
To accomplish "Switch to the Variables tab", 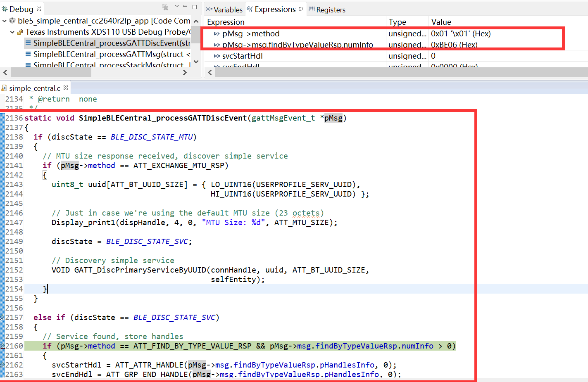I will click(224, 9).
